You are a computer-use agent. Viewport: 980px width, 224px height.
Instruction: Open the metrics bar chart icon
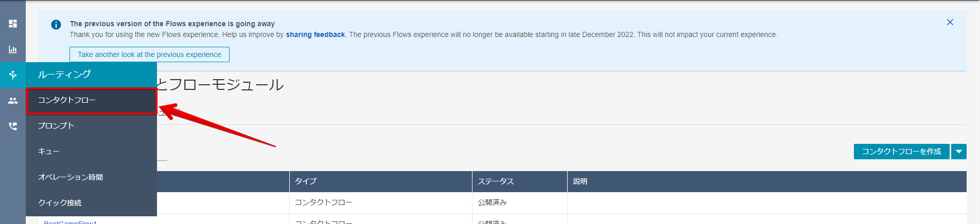13,49
